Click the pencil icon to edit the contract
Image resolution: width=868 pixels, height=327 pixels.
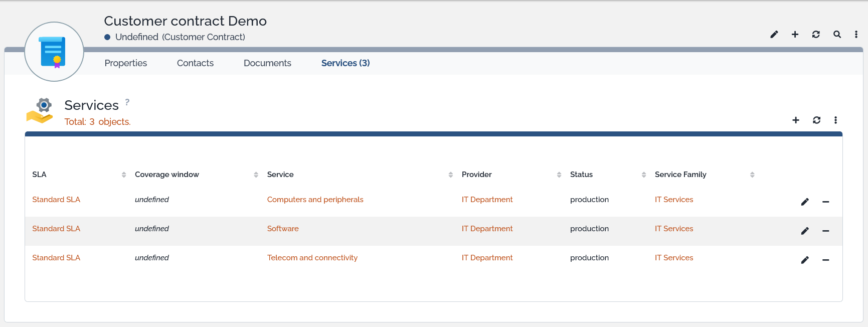pyautogui.click(x=774, y=35)
